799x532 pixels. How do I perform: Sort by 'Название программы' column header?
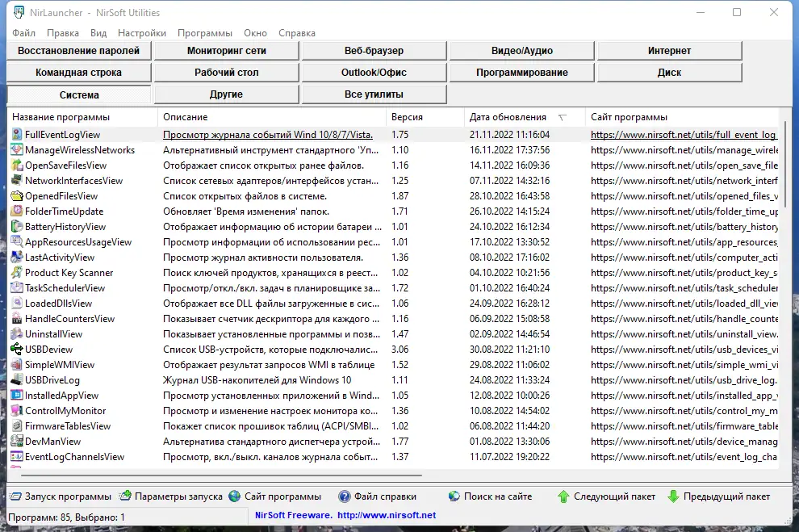click(82, 117)
